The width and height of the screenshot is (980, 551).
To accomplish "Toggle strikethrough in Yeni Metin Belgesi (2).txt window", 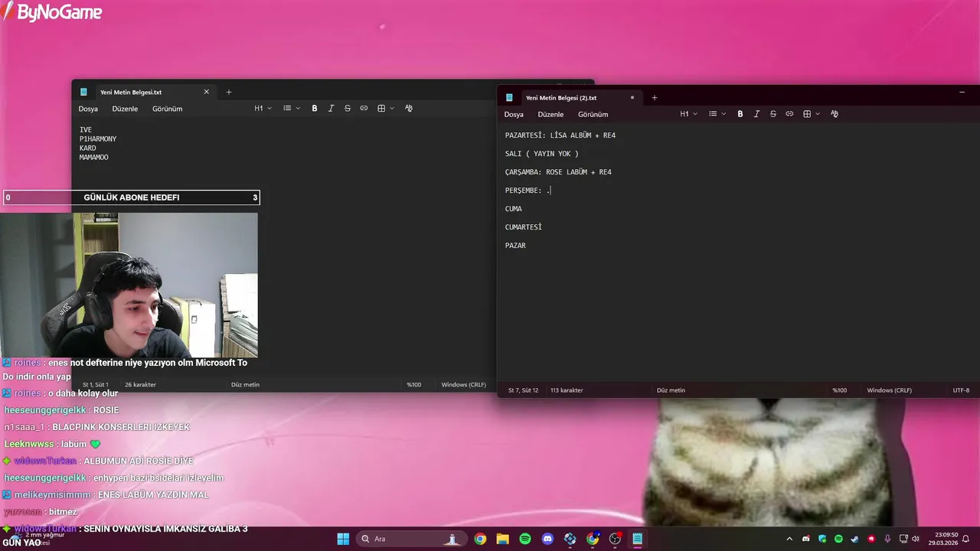I will (x=773, y=114).
